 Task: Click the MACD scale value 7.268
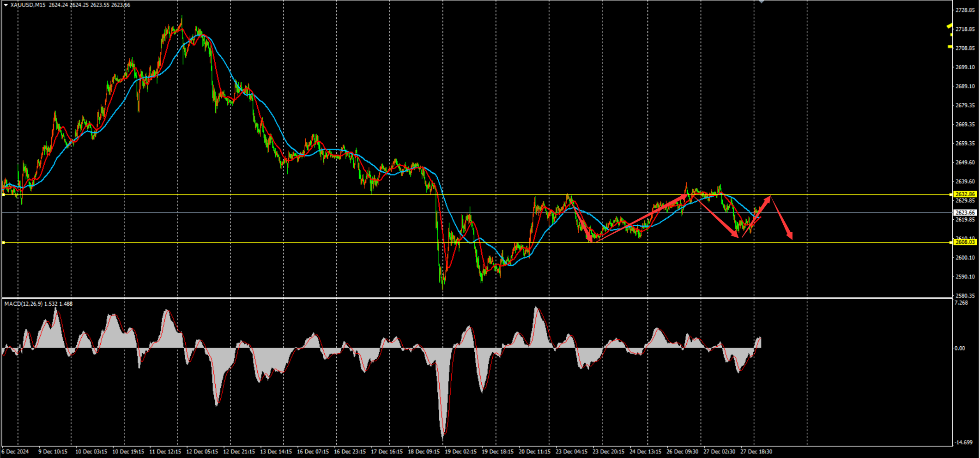click(961, 303)
